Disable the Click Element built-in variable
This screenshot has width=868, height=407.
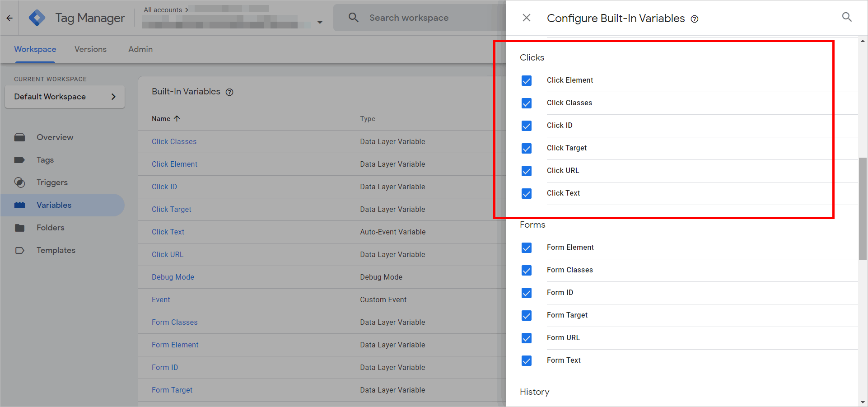(x=527, y=80)
